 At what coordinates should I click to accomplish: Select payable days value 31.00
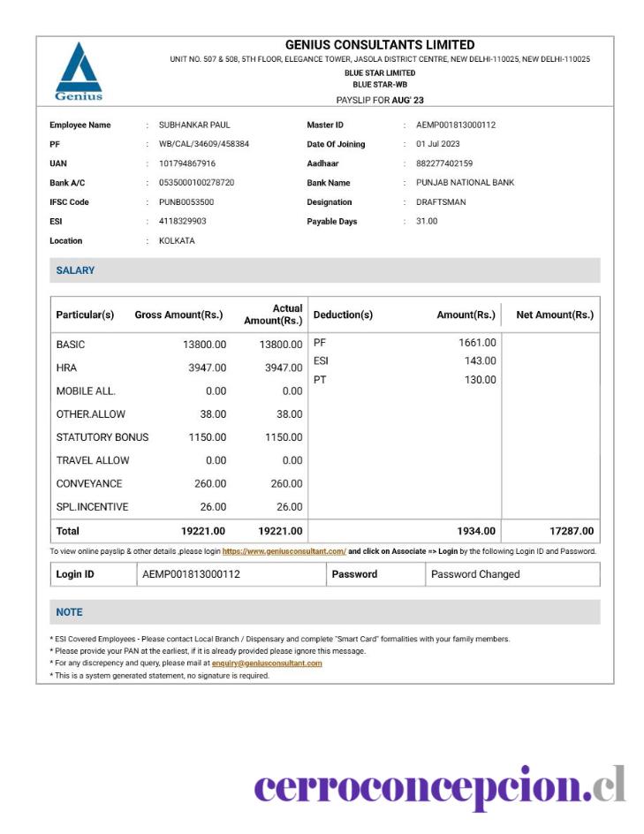pyautogui.click(x=427, y=221)
